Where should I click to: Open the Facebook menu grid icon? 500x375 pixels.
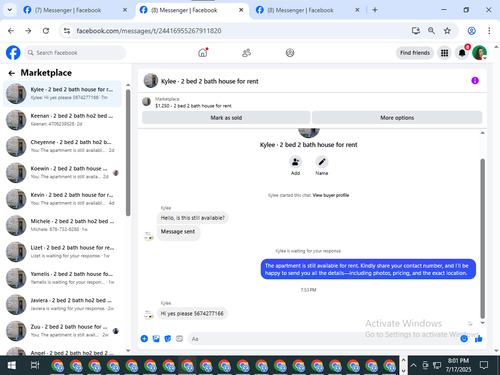click(x=444, y=53)
